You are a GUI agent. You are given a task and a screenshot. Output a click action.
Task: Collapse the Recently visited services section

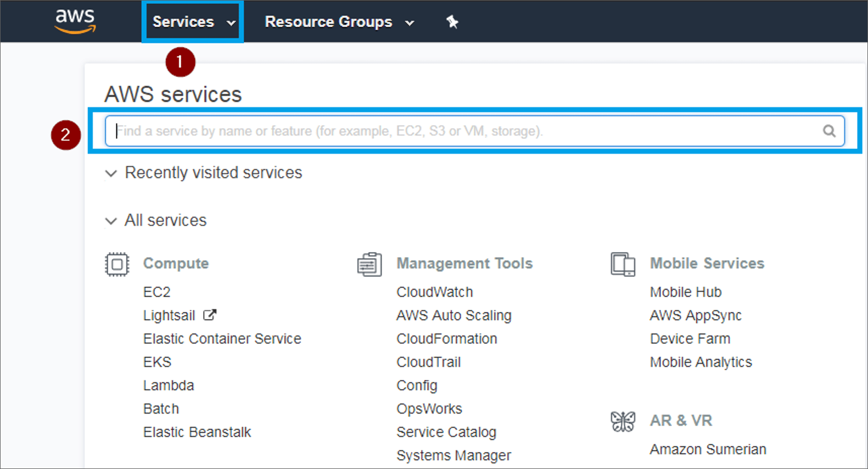coord(111,174)
